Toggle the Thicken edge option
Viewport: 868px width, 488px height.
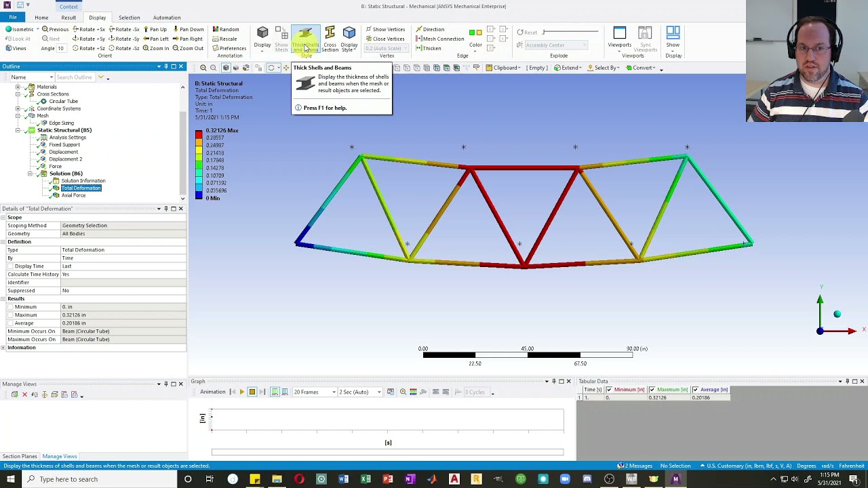(428, 48)
